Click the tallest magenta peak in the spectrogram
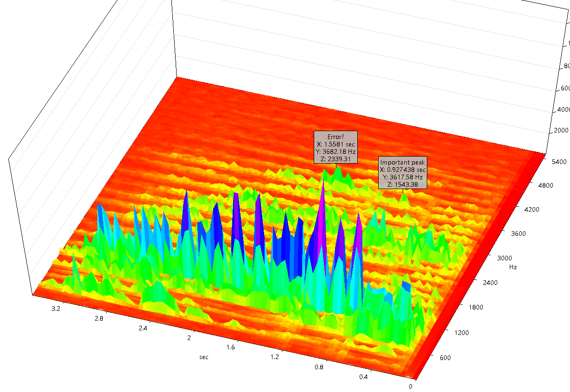The height and width of the screenshot is (392, 570). (322, 204)
